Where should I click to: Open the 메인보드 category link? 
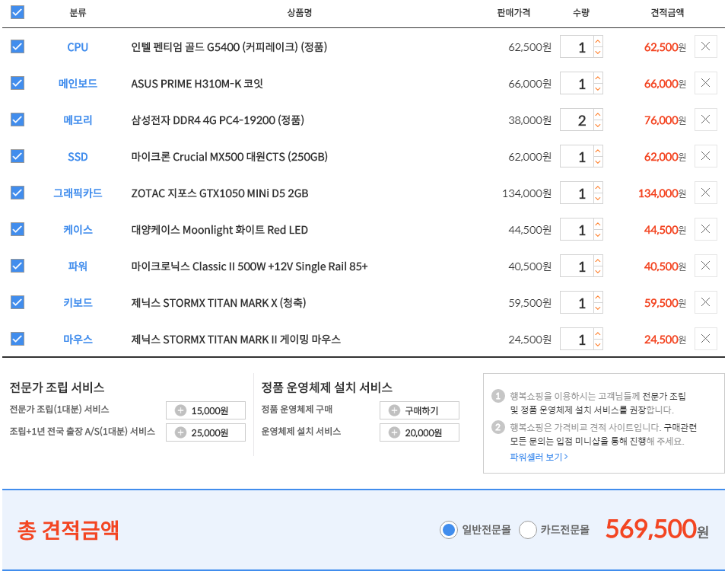coord(78,84)
